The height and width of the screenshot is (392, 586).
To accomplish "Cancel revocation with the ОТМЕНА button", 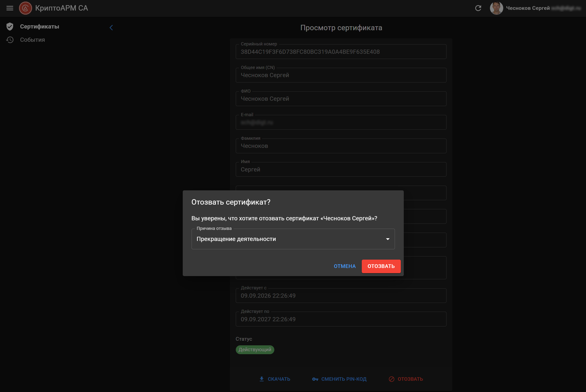I will point(345,266).
